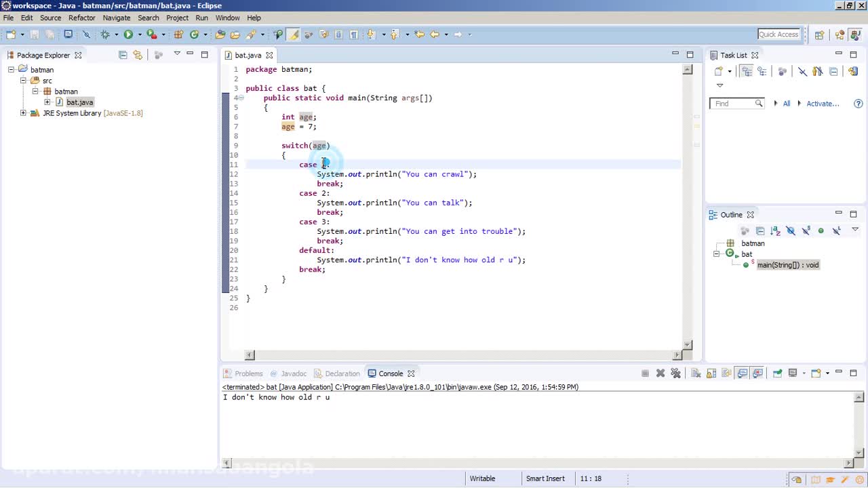Screen dimensions: 868x488
Task: Click the Open Type toolbar icon
Action: [x=220, y=35]
